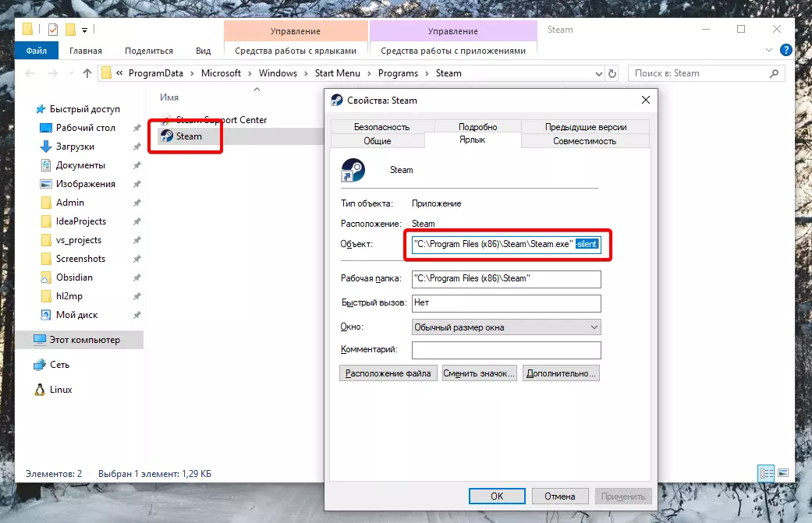The image size is (812, 523).
Task: Switch to details view layout icon
Action: [766, 473]
